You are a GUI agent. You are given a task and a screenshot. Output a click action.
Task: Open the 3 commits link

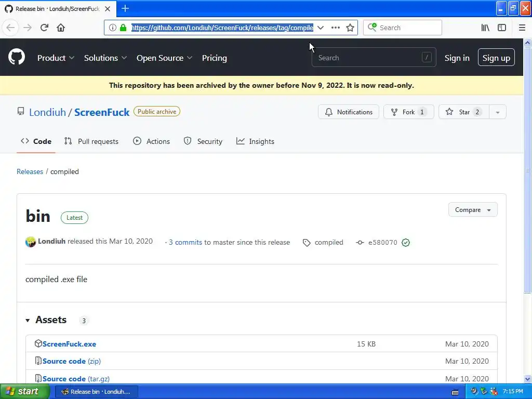185,242
